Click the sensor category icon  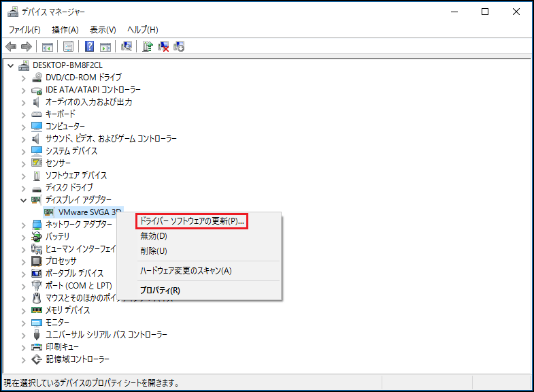(37, 163)
